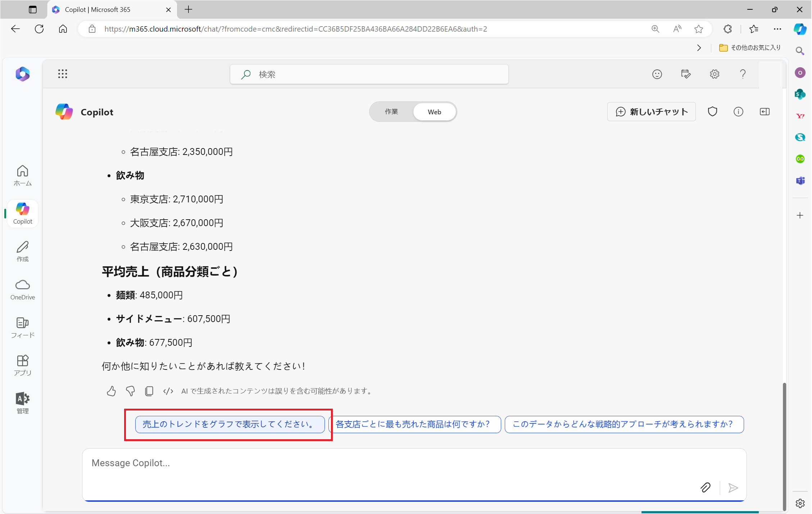This screenshot has width=812, height=514.
Task: Open the SharePoint icon in Edge sidebar
Action: [800, 94]
